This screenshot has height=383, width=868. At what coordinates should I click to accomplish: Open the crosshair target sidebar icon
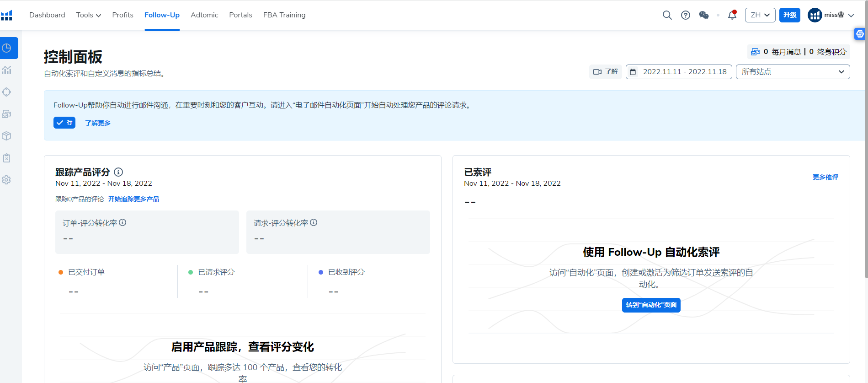coord(6,92)
